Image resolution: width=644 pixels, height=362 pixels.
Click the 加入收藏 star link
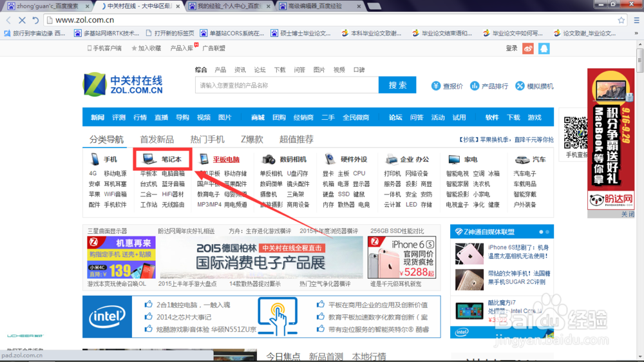(x=146, y=48)
